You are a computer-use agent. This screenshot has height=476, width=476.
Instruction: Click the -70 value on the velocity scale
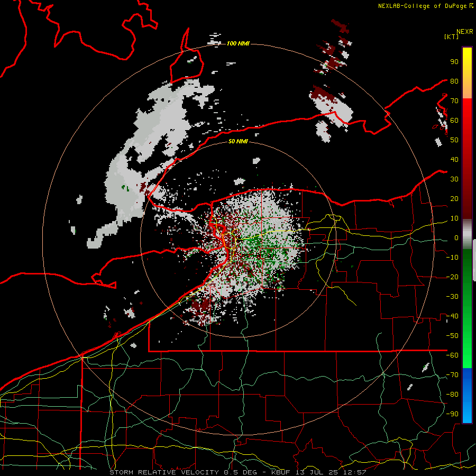pyautogui.click(x=452, y=374)
